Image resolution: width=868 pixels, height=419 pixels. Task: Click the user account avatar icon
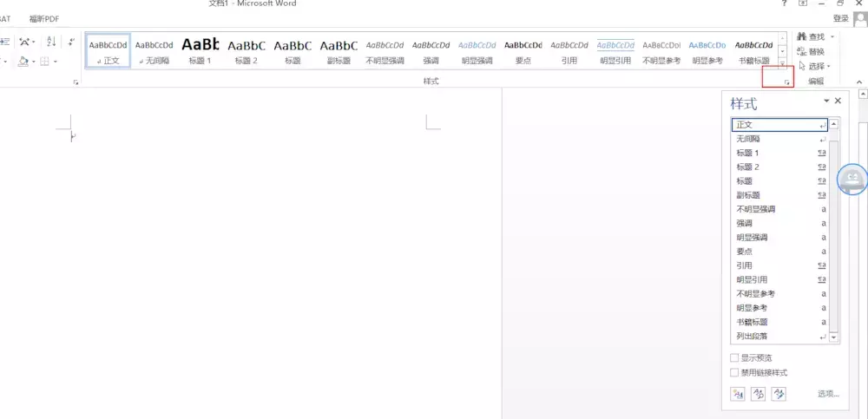[x=861, y=19]
